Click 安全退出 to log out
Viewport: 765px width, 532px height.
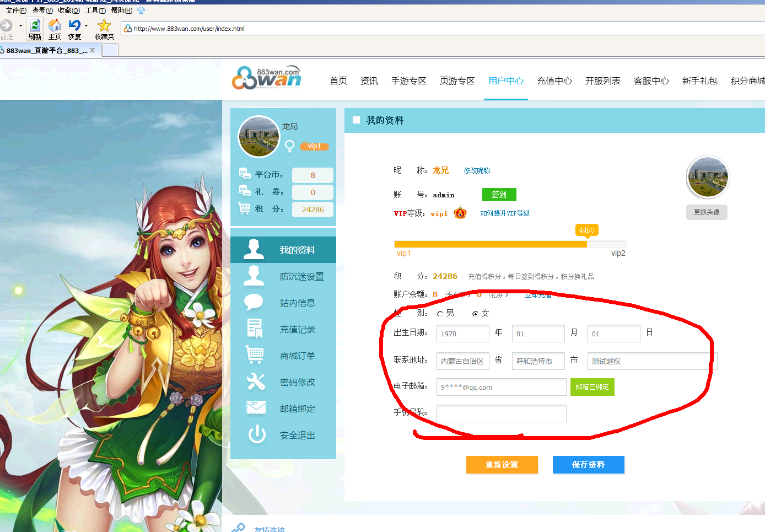click(283, 435)
